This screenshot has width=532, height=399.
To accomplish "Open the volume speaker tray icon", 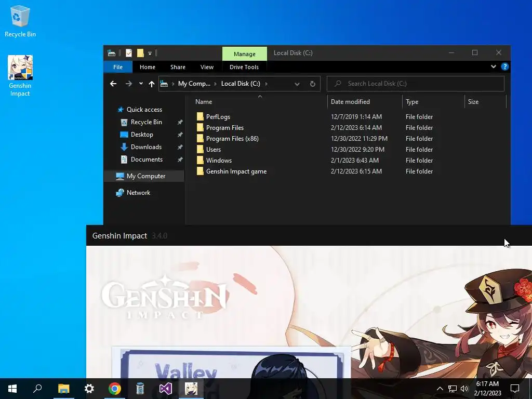I will click(x=464, y=389).
